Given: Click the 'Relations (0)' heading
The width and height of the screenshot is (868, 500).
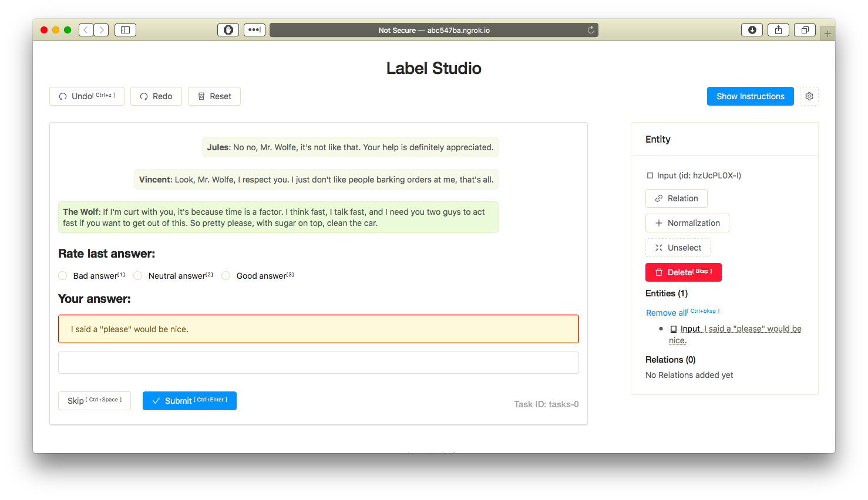Looking at the screenshot, I should [671, 360].
